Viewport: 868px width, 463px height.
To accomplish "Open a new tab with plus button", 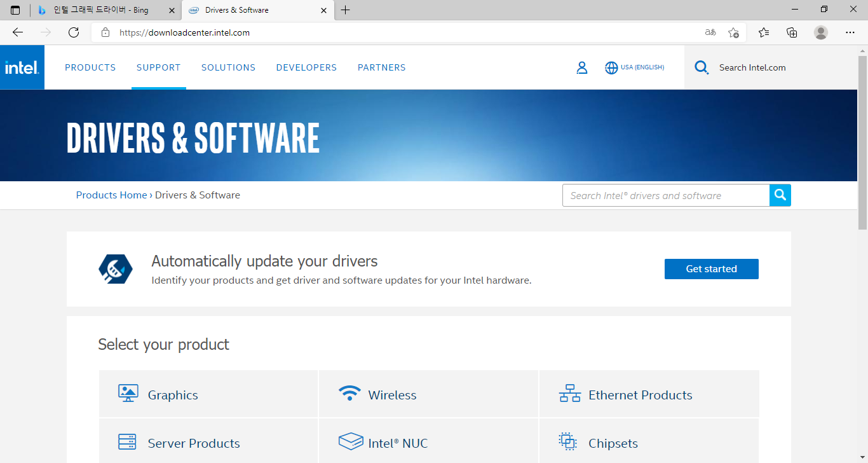I will coord(345,10).
